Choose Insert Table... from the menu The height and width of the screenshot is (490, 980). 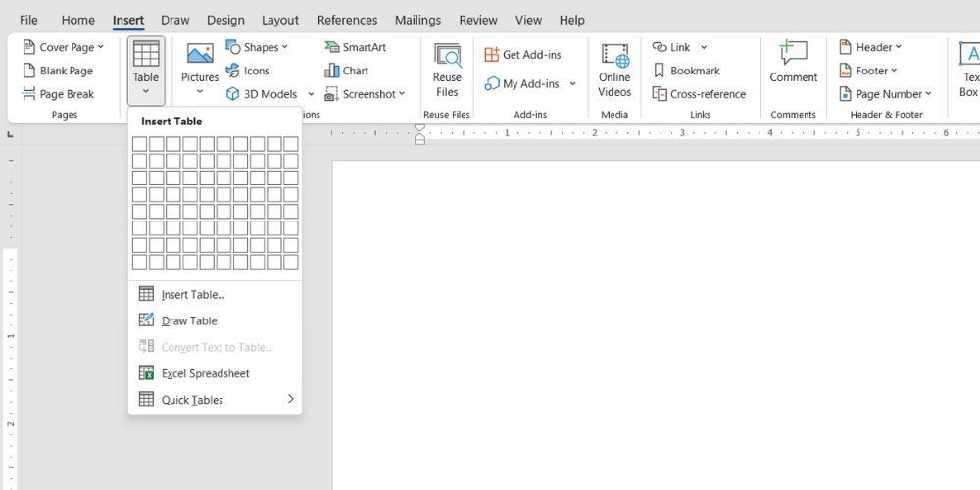point(215,294)
